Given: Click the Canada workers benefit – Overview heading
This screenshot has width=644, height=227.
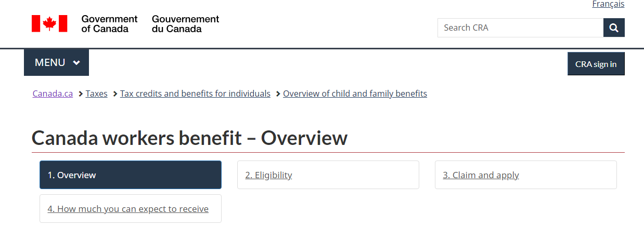Looking at the screenshot, I should coord(189,138).
